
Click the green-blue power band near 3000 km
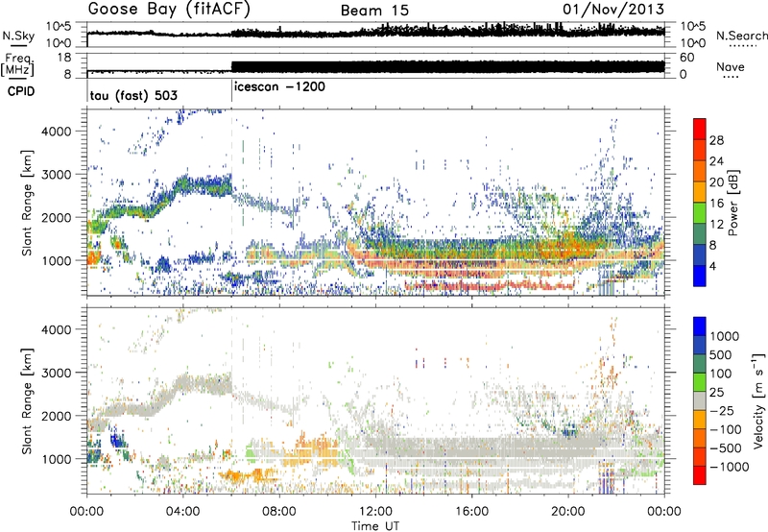coord(204,187)
